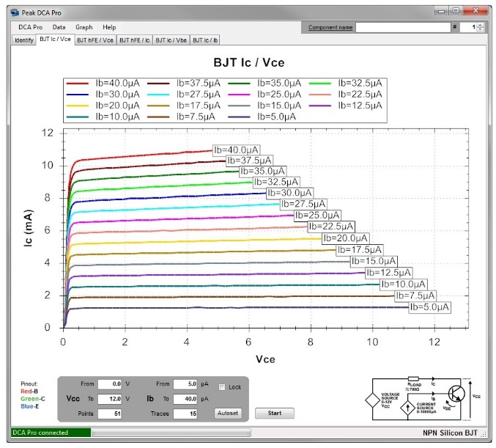
Task: Click the Autoset button
Action: (x=226, y=413)
